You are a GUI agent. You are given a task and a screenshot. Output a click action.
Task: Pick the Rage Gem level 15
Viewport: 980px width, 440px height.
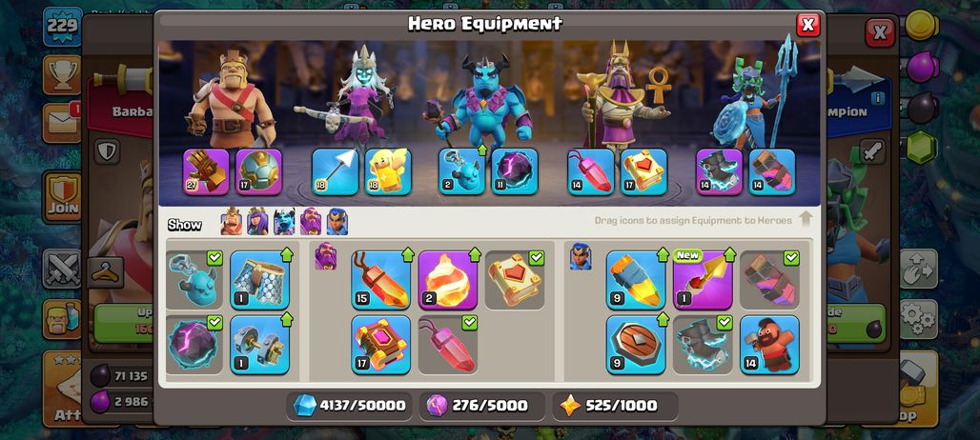[380, 280]
